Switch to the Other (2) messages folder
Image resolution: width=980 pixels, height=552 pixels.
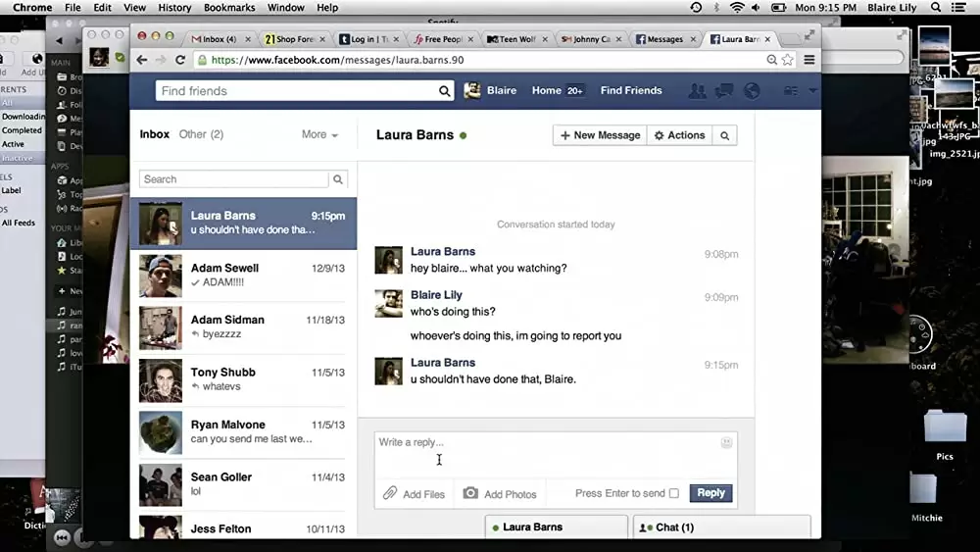click(201, 134)
